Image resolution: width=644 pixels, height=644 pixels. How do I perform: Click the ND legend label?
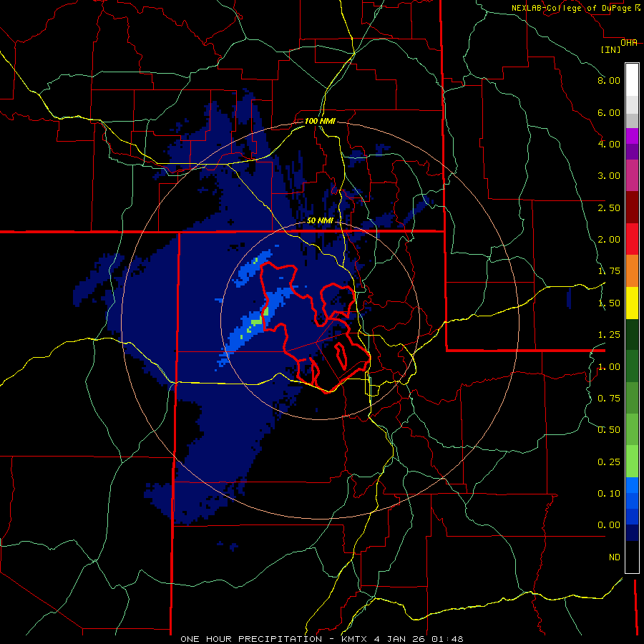pyautogui.click(x=615, y=557)
